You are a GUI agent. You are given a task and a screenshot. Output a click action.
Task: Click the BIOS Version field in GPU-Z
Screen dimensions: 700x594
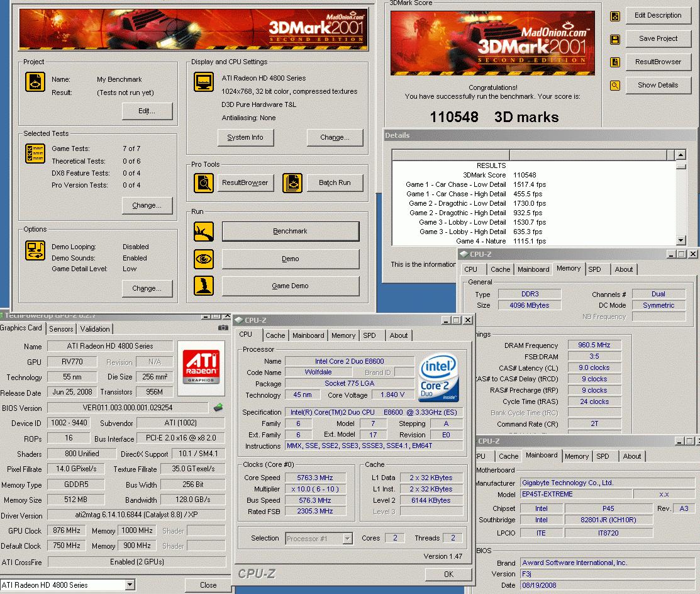[x=128, y=408]
